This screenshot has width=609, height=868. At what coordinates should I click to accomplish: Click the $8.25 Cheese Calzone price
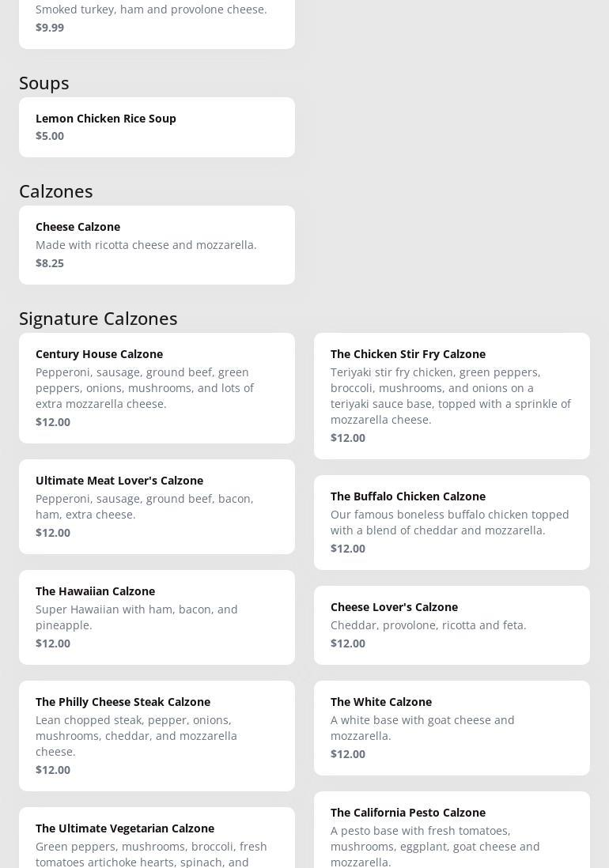pos(50,263)
